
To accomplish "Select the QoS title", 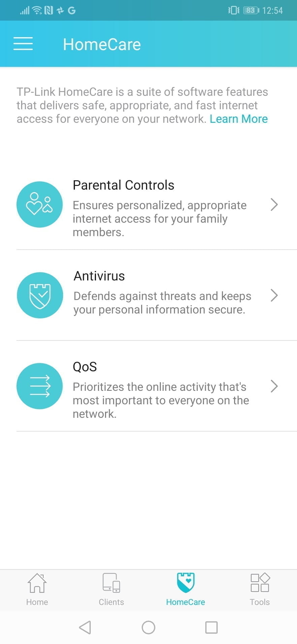I will tap(85, 367).
